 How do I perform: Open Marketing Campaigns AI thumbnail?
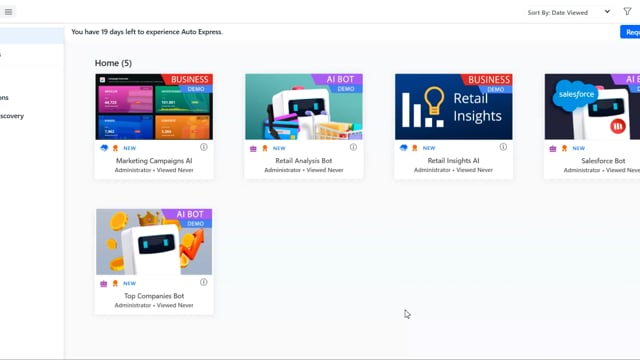(x=154, y=107)
